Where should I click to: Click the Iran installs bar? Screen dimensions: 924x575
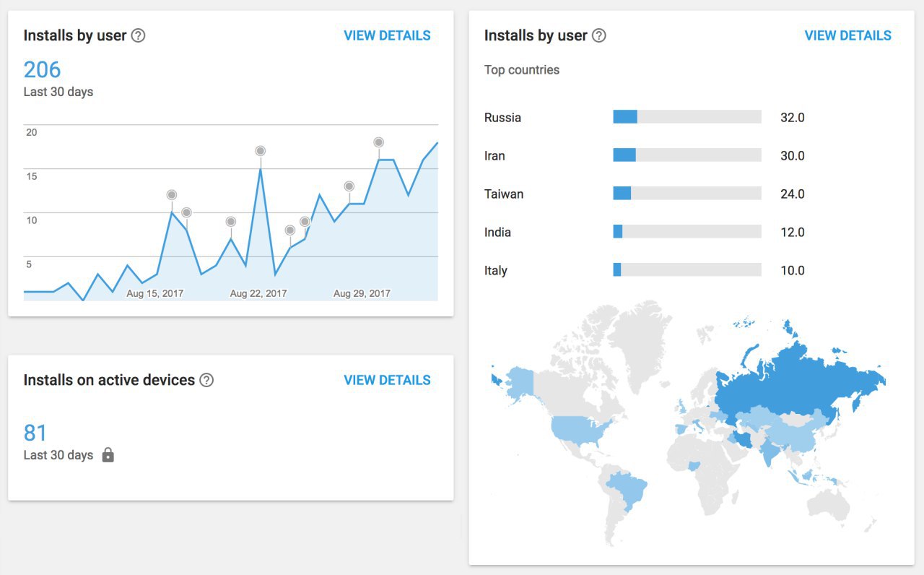(687, 155)
